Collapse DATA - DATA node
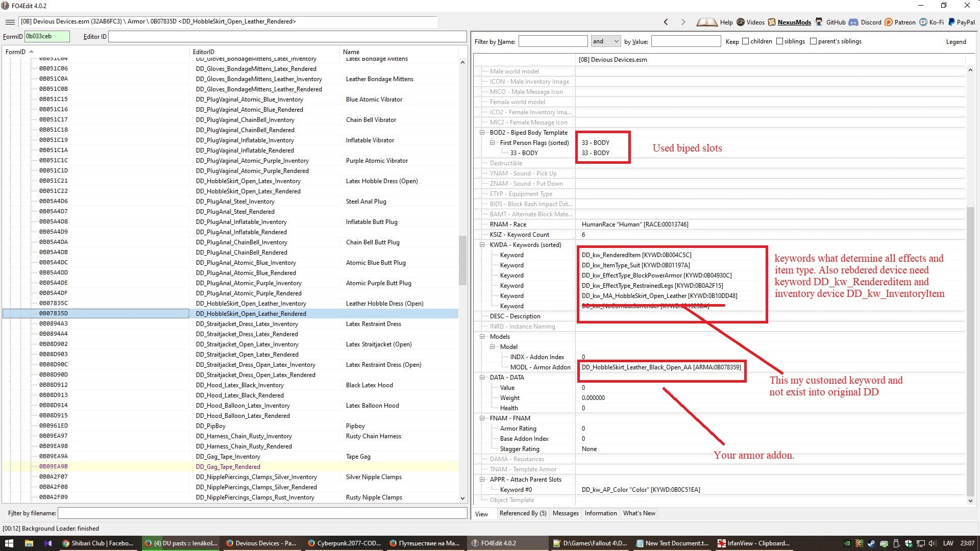This screenshot has width=980, height=551. pos(482,378)
